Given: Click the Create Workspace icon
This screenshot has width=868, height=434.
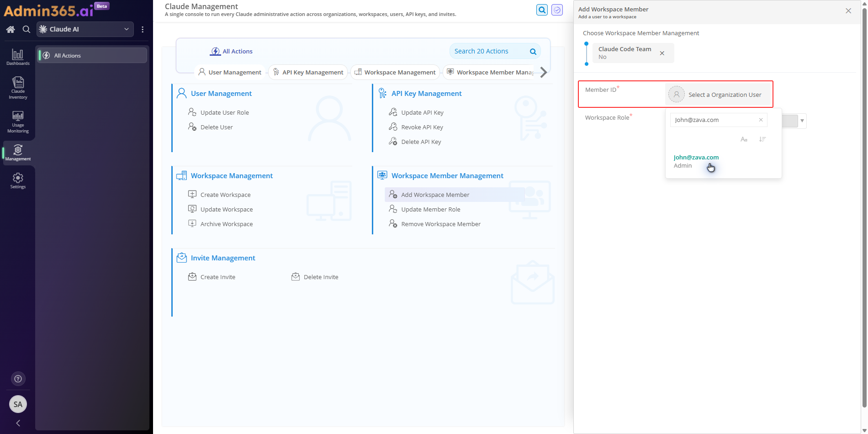Looking at the screenshot, I should tap(192, 194).
